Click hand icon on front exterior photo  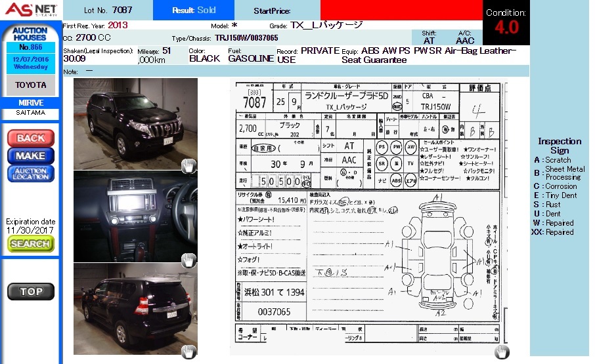click(188, 166)
